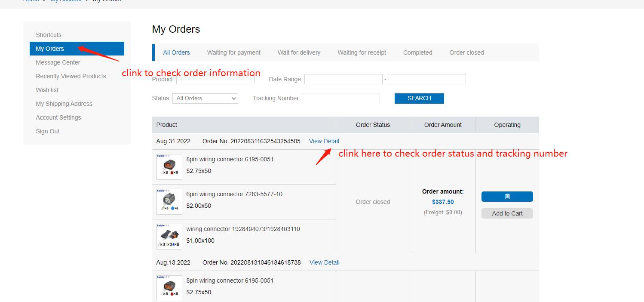View Detail for order dated Aug.31.2022

click(x=324, y=141)
